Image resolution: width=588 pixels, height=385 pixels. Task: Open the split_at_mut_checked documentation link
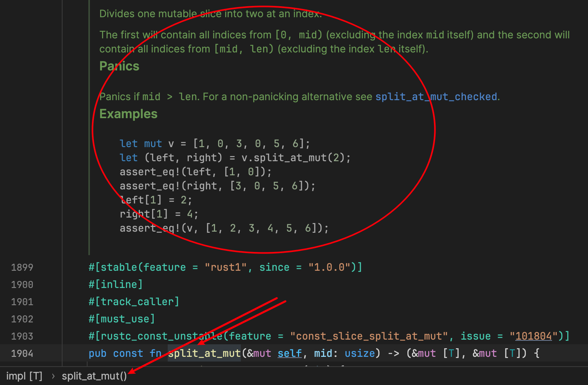tap(436, 97)
